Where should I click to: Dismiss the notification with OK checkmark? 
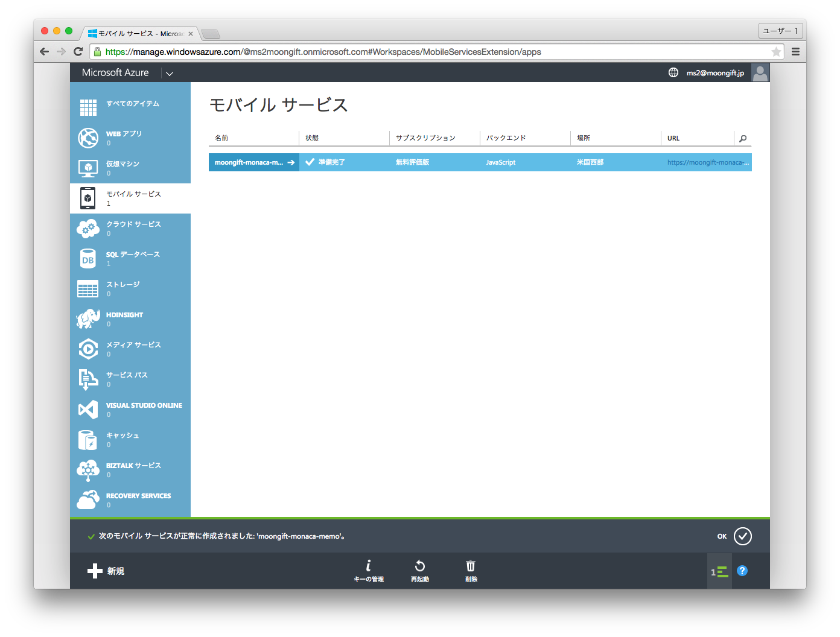[x=742, y=536]
